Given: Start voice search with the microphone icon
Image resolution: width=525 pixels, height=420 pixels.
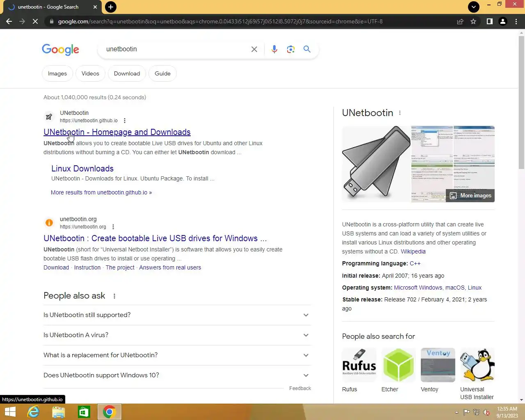Looking at the screenshot, I should click(274, 49).
